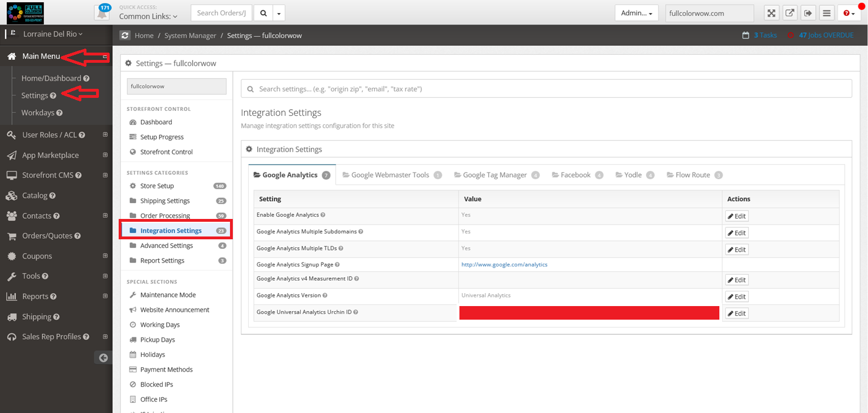Image resolution: width=868 pixels, height=413 pixels.
Task: Open Maintenance Mode wrench item
Action: pos(168,295)
